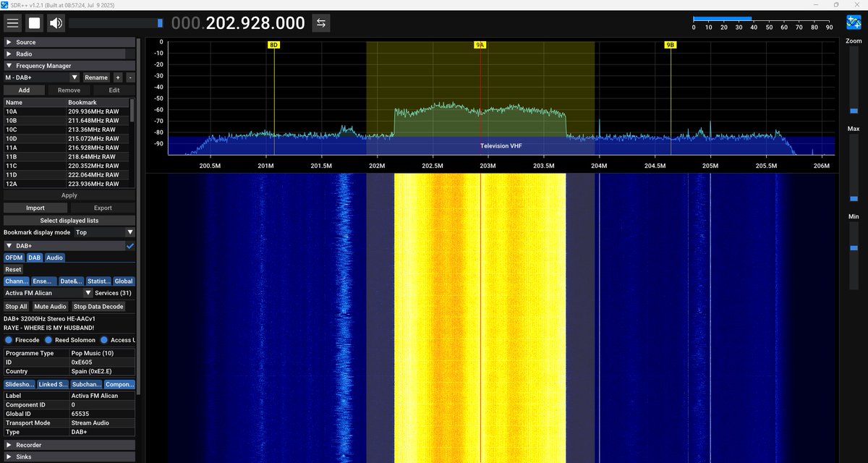Select the Chann... tab
Screen dimensions: 868x463
pos(17,281)
